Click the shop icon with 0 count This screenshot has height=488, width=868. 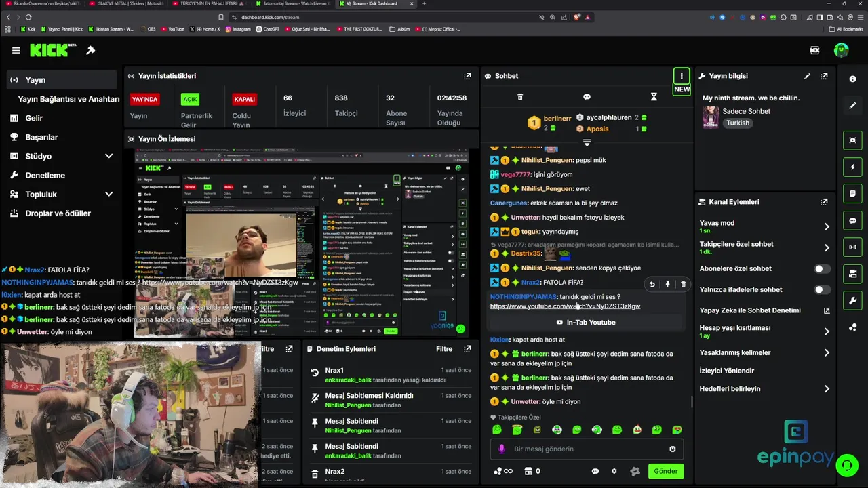coord(531,471)
